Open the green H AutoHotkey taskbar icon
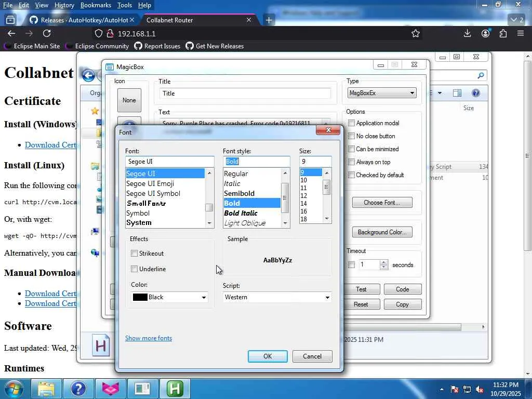 pos(175,389)
